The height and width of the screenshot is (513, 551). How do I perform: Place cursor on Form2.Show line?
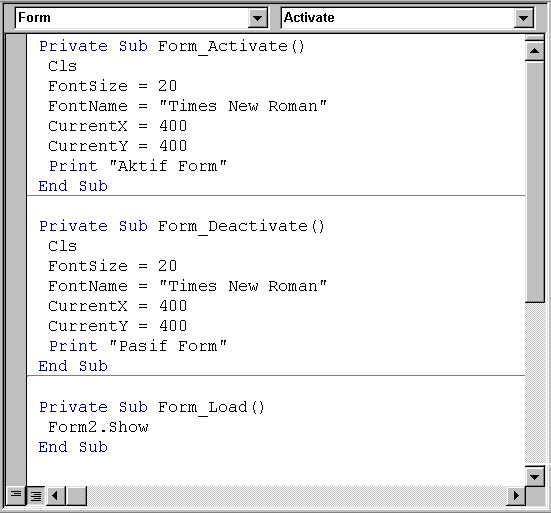pyautogui.click(x=98, y=427)
